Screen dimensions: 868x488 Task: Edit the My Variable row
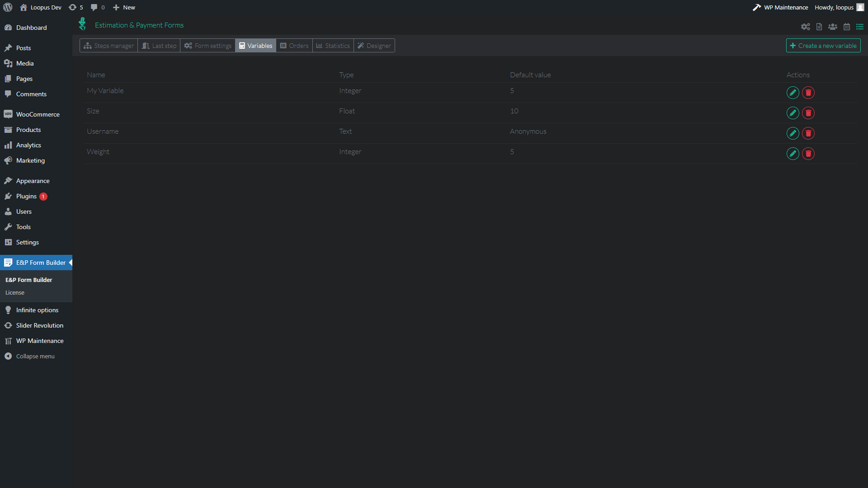(793, 93)
